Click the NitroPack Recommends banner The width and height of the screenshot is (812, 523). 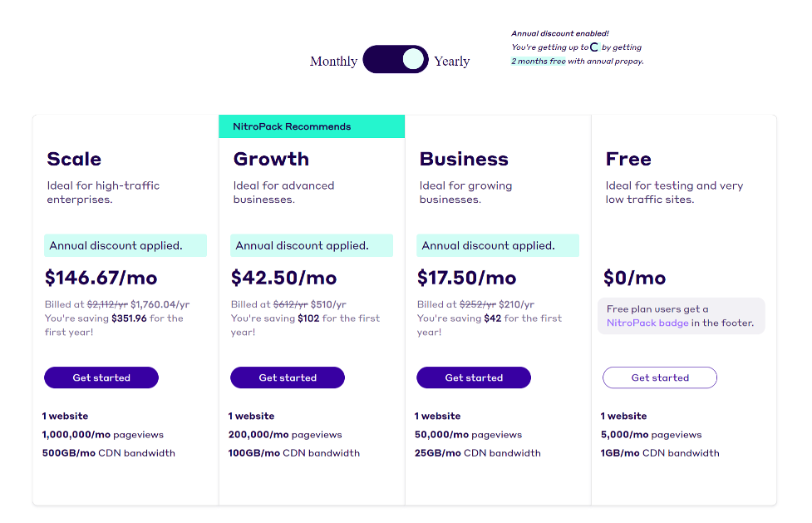(312, 126)
